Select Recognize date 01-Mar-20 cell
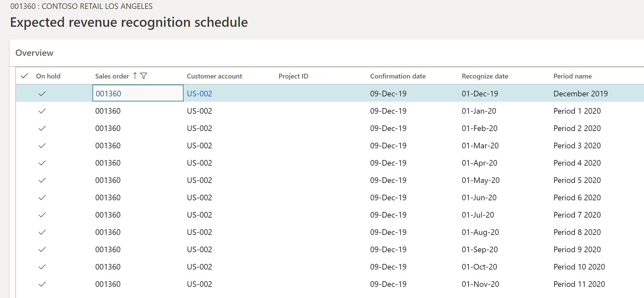 (480, 146)
